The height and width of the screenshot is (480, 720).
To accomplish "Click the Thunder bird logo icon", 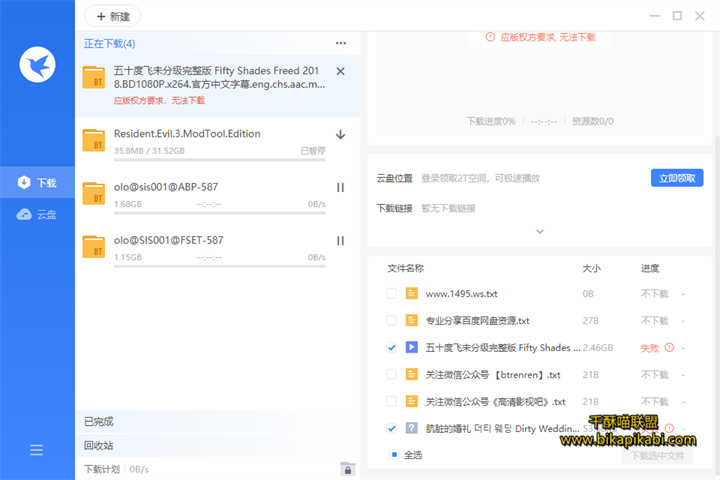I will (x=37, y=65).
